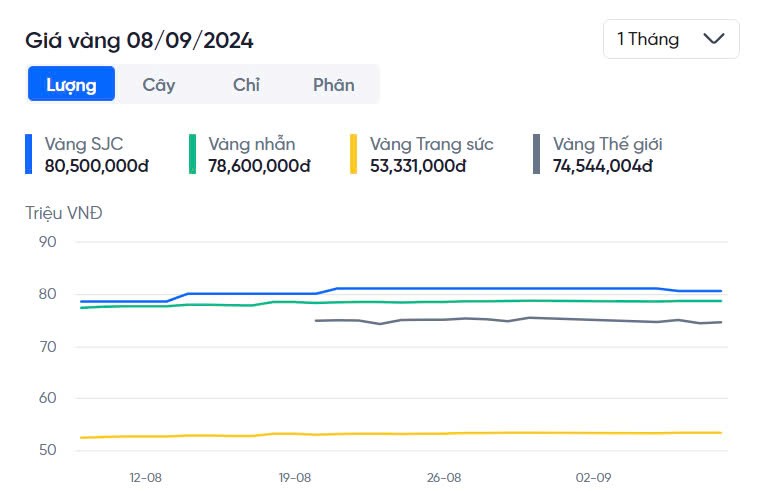Toggle the Vàng nhẫn legend series
757x491 pixels.
click(x=252, y=144)
